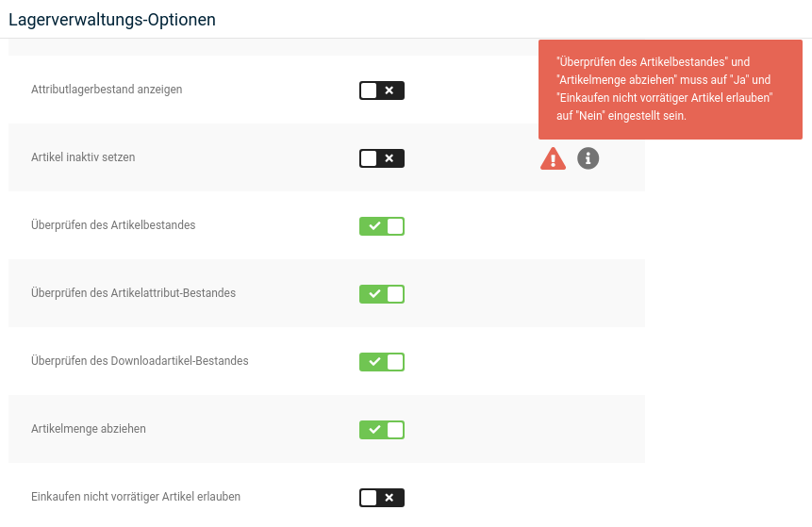Select the Überprüfen des Artikelattribut-Bestandes label
Image resolution: width=812 pixels, height=527 pixels.
coord(134,293)
